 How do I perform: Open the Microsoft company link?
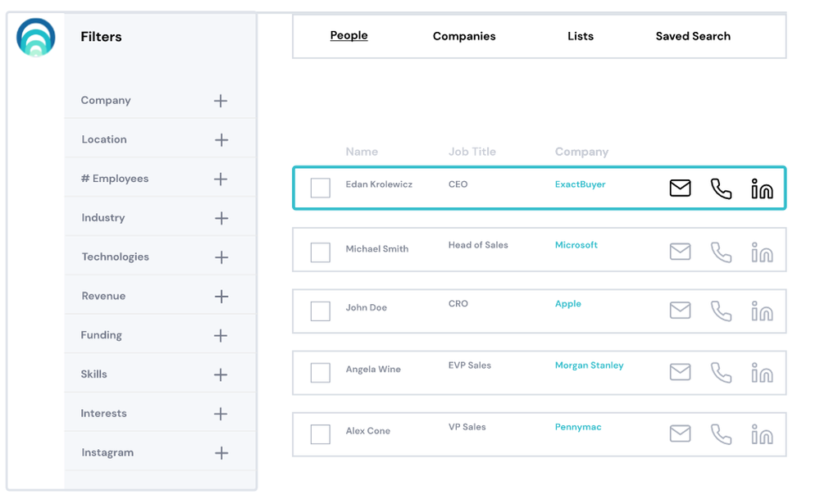click(576, 245)
